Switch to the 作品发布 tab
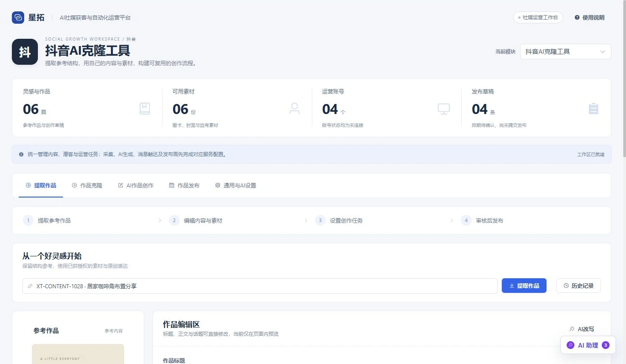Screen dimensions: 626x364 point(184,186)
